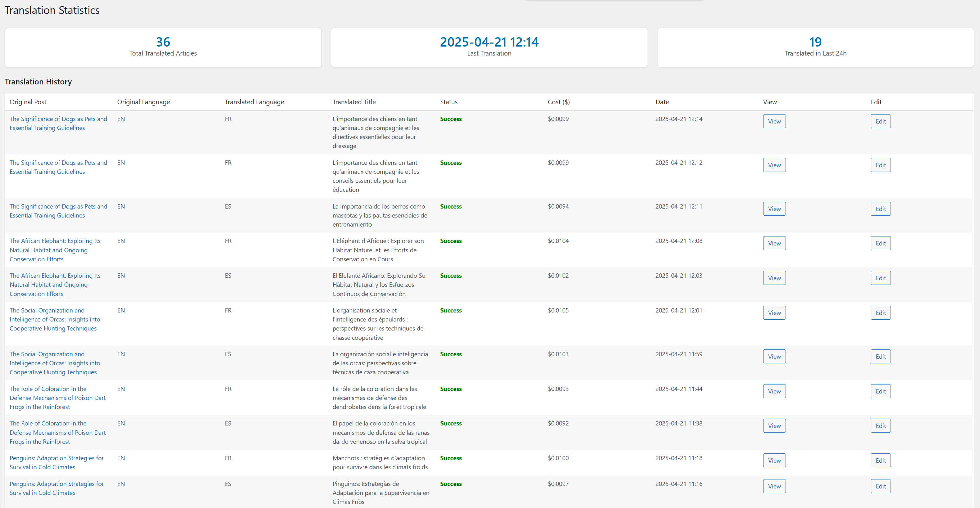980x508 pixels.
Task: Edit Spanish Pingüinos translation dated 11:16
Action: point(881,486)
